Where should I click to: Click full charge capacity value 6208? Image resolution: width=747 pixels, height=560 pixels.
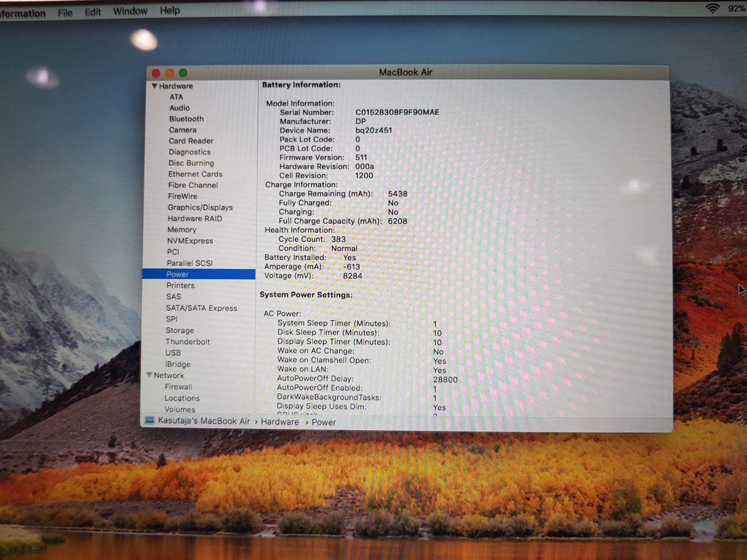[x=398, y=221]
